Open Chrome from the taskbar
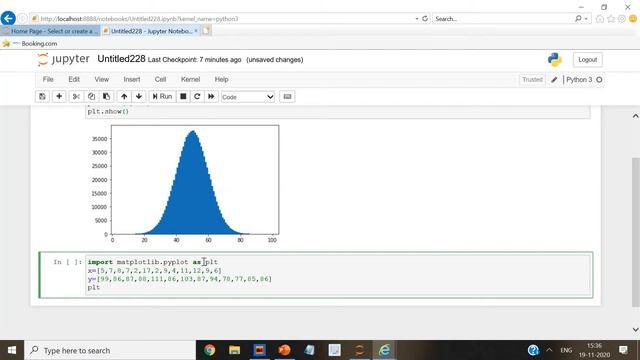This screenshot has width=640, height=360. click(x=209, y=350)
